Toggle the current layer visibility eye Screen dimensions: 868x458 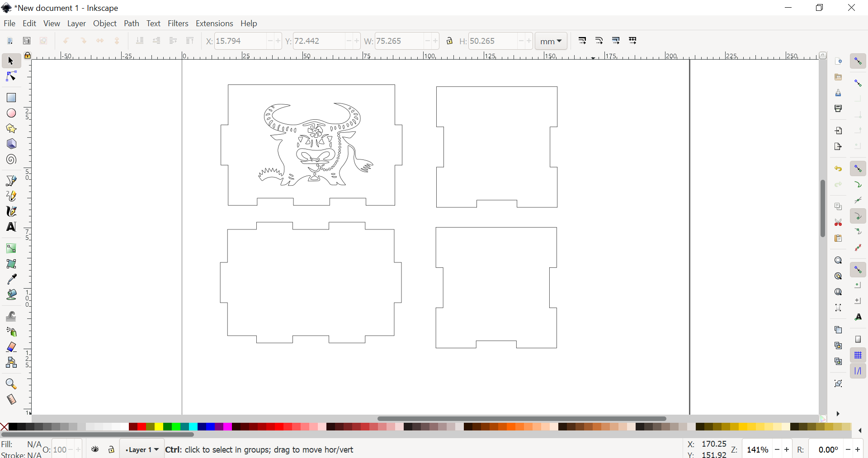click(95, 449)
